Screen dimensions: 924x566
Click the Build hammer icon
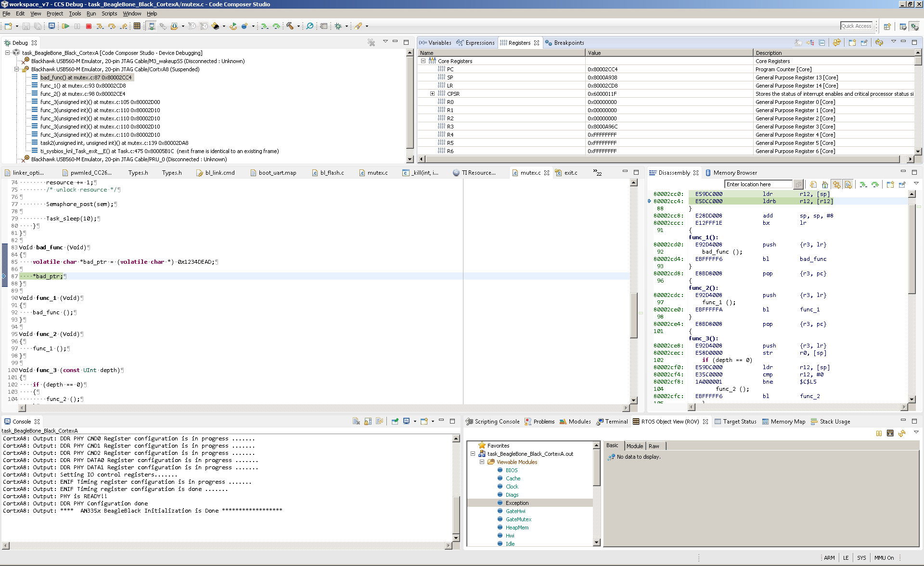point(290,26)
